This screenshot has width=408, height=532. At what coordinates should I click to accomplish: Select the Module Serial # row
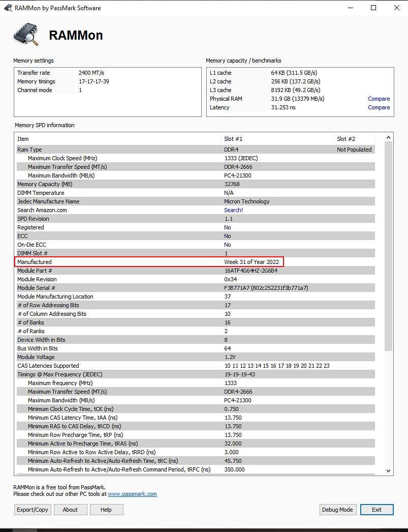196,288
